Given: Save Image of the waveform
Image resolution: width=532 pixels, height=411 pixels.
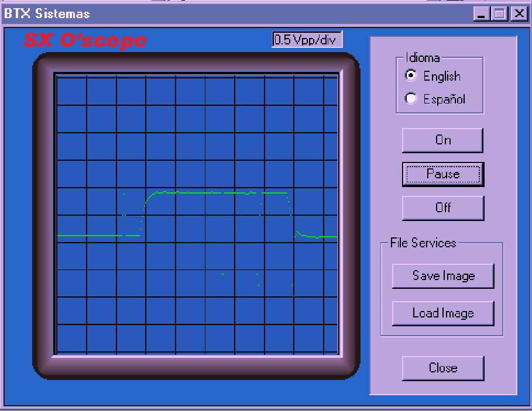Looking at the screenshot, I should click(x=443, y=276).
